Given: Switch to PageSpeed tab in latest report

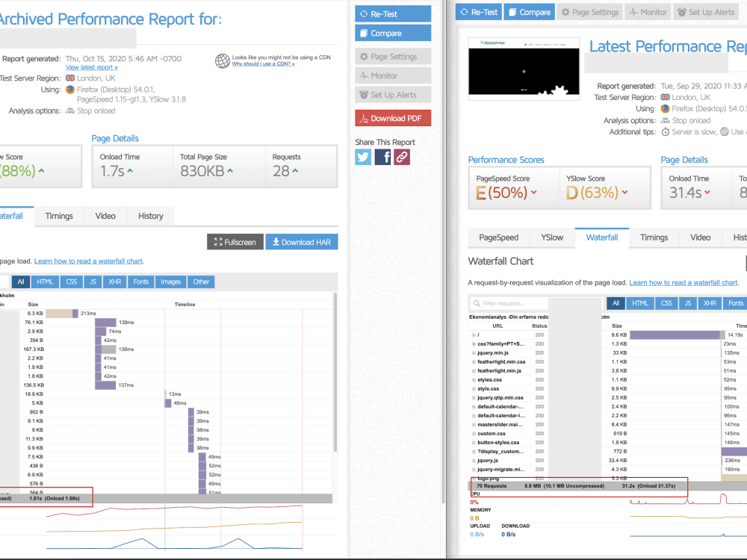Looking at the screenshot, I should pos(499,237).
